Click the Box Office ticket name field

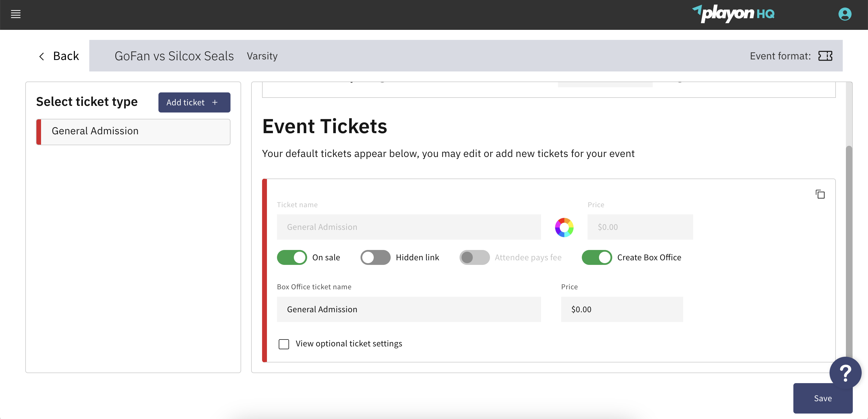(409, 309)
